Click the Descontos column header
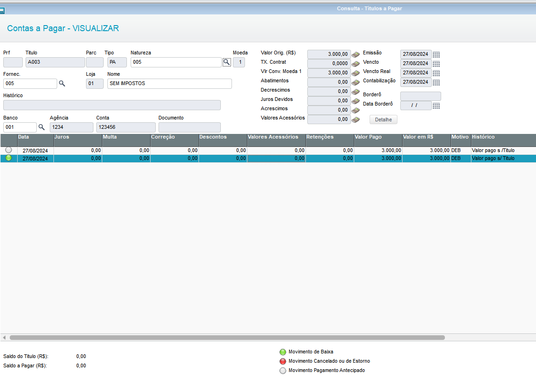 point(223,140)
